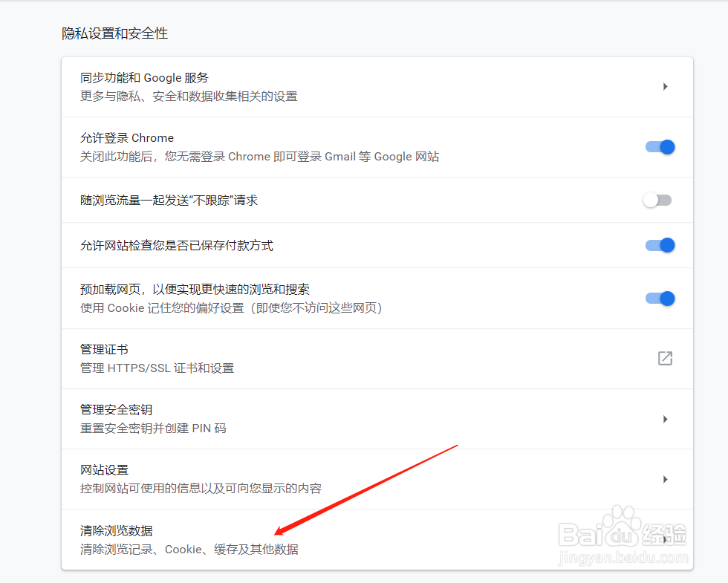Click text 控制网站可使用的信息以及可向您显示的内容
This screenshot has height=583, width=728.
[x=201, y=489]
